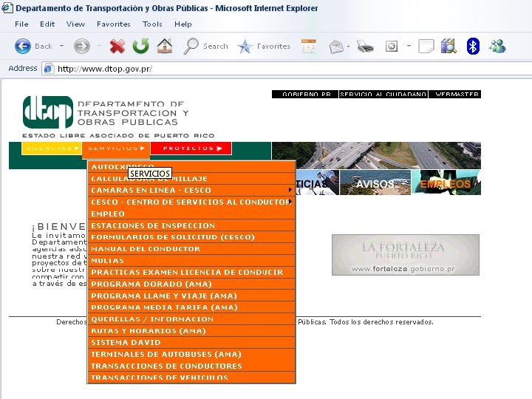
Task: Open the View menu
Action: click(x=75, y=24)
